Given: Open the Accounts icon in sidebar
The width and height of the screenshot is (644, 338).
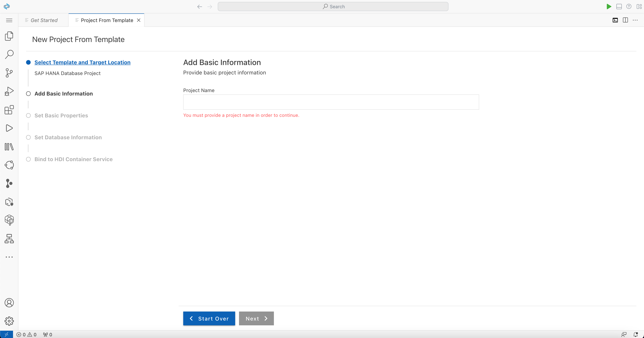Looking at the screenshot, I should 9,303.
